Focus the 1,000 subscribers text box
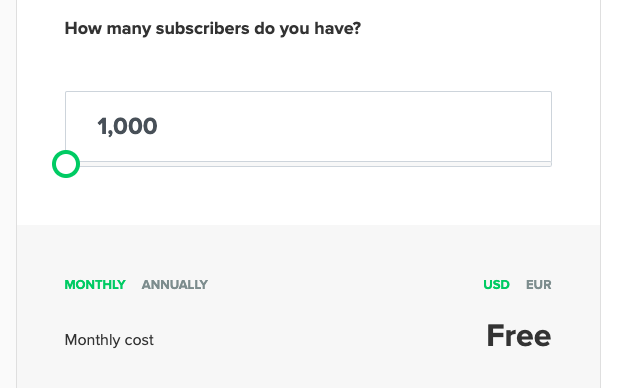The height and width of the screenshot is (388, 618). (308, 127)
